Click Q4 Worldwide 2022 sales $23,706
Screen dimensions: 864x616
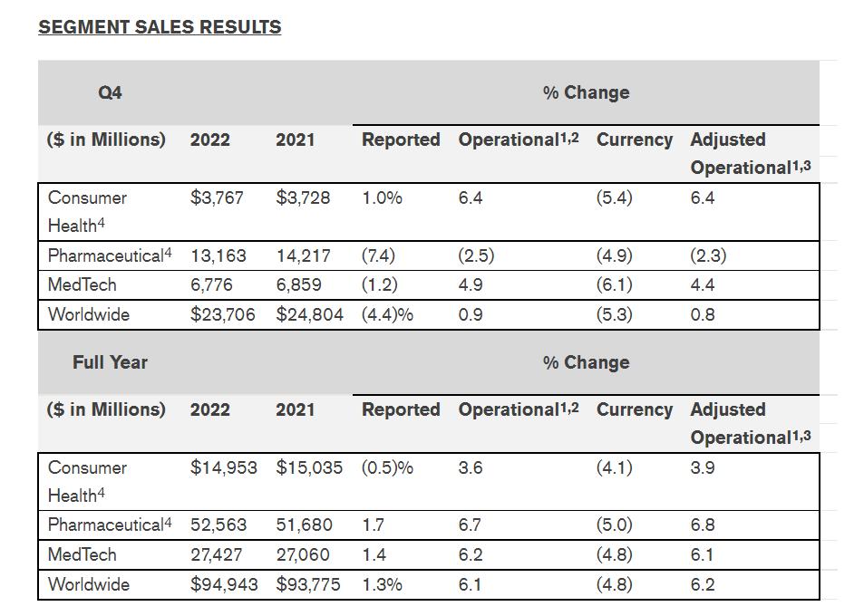(x=222, y=314)
